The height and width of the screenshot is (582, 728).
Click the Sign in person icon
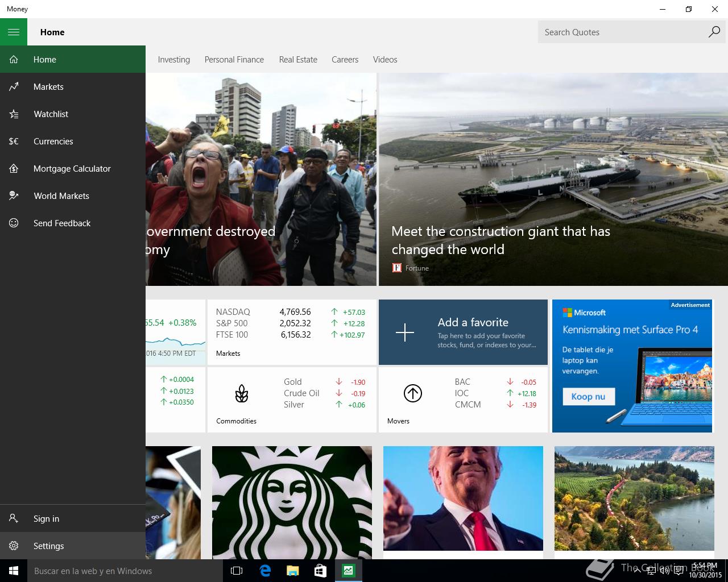(14, 518)
